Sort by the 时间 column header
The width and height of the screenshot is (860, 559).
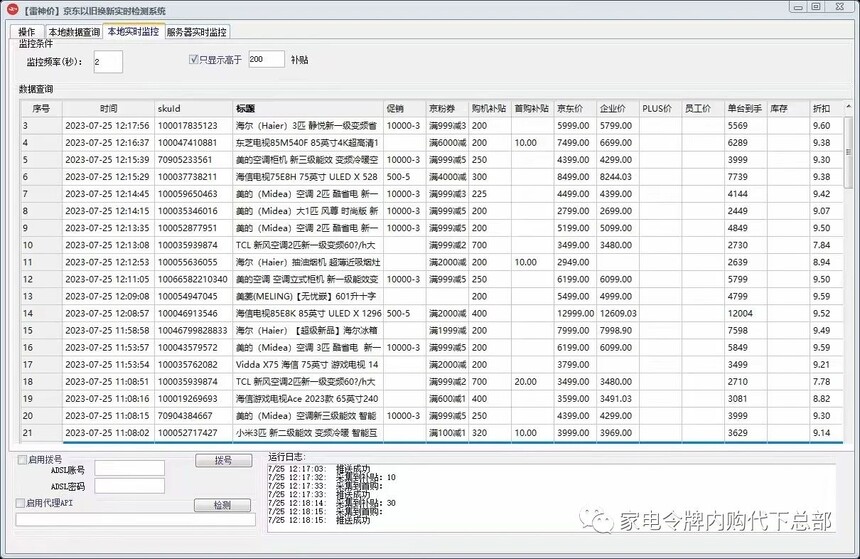pyautogui.click(x=108, y=109)
